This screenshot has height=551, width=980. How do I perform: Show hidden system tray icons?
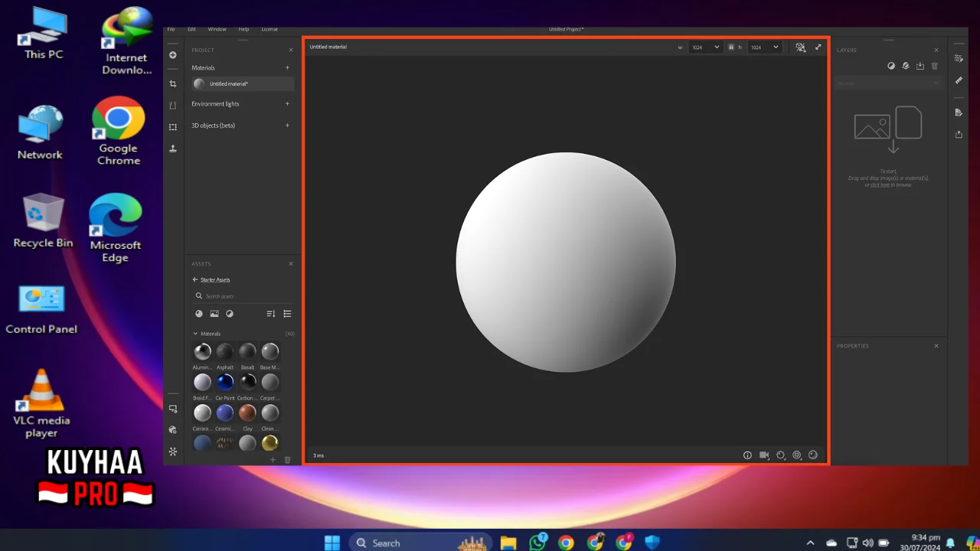pyautogui.click(x=811, y=543)
